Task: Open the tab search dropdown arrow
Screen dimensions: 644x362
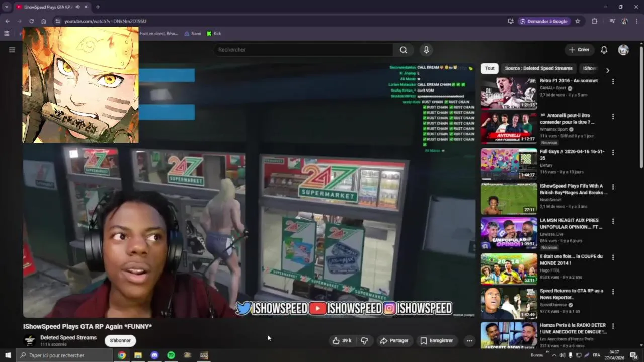Action: (x=7, y=7)
